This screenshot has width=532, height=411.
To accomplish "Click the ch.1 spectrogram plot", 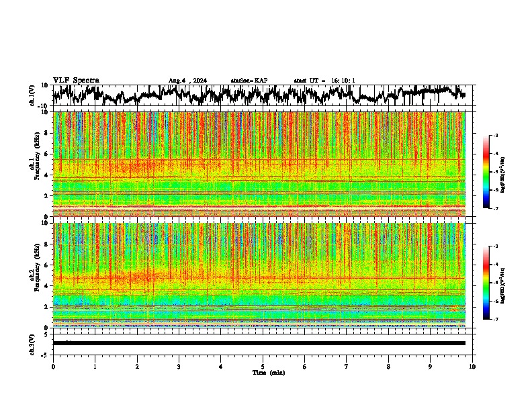I will pos(259,164).
